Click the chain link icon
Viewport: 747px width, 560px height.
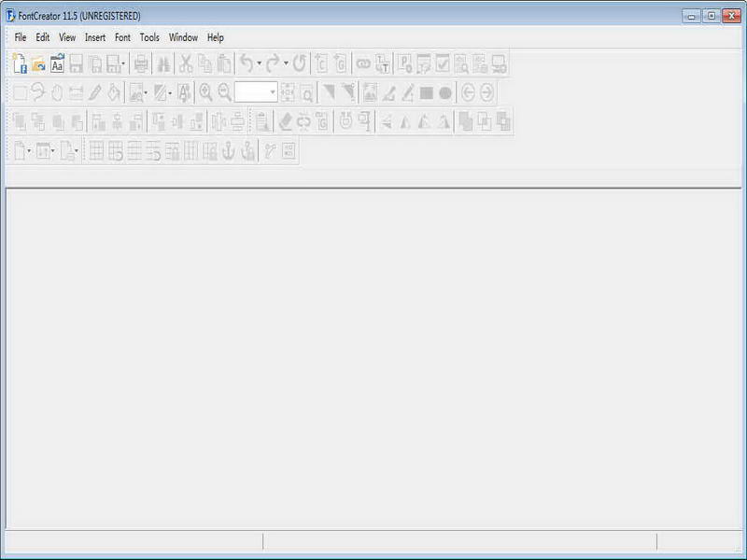click(363, 63)
